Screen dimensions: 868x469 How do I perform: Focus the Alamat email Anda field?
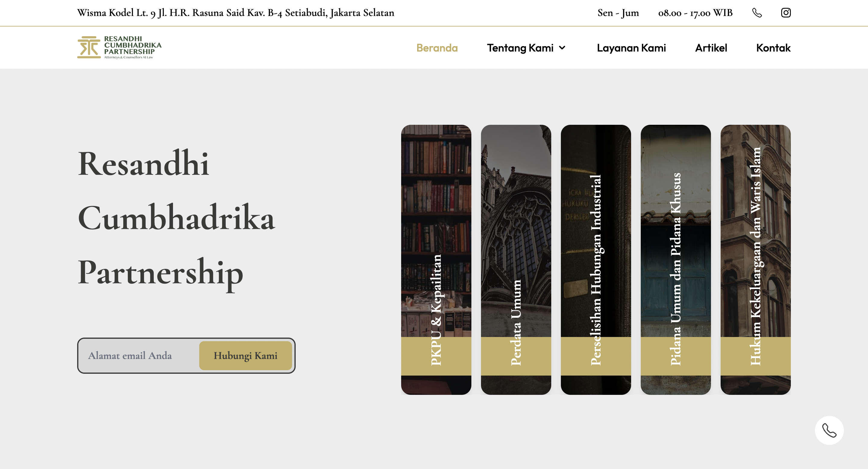pyautogui.click(x=138, y=355)
